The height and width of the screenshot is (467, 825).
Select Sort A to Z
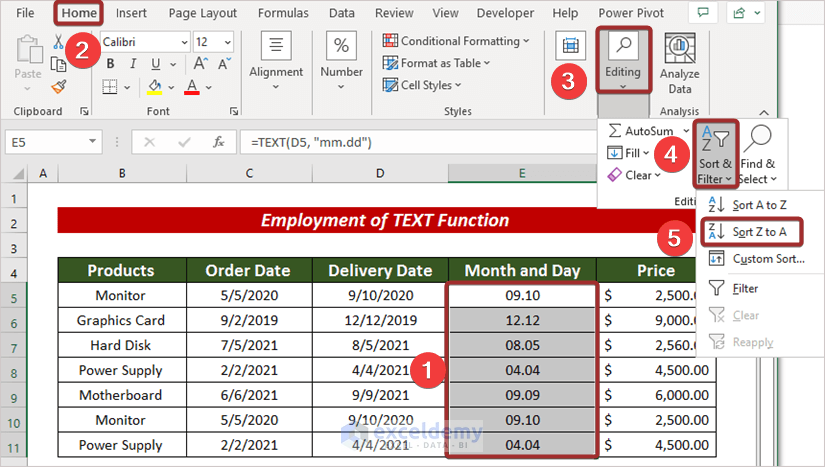point(759,205)
